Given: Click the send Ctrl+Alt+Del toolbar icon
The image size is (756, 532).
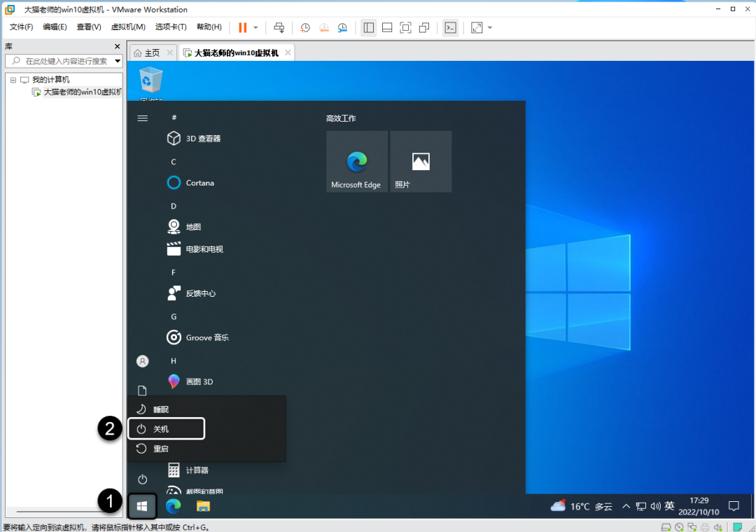Looking at the screenshot, I should (x=279, y=27).
